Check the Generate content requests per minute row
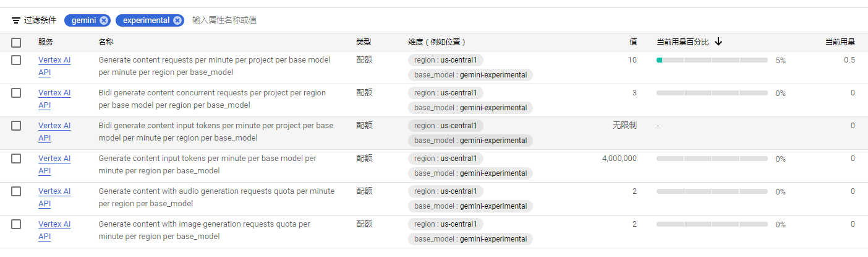The height and width of the screenshot is (257, 868). point(16,60)
